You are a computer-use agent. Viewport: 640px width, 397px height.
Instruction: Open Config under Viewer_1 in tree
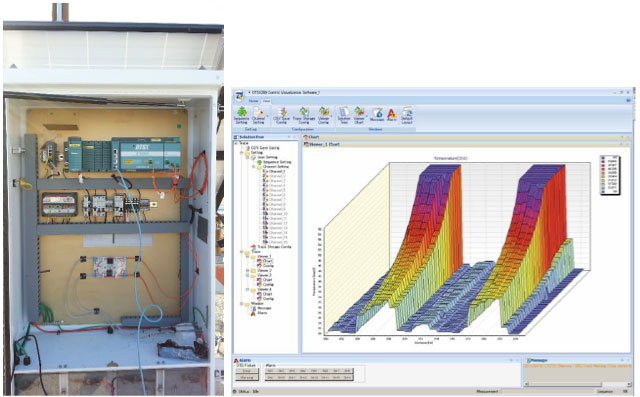pos(265,266)
